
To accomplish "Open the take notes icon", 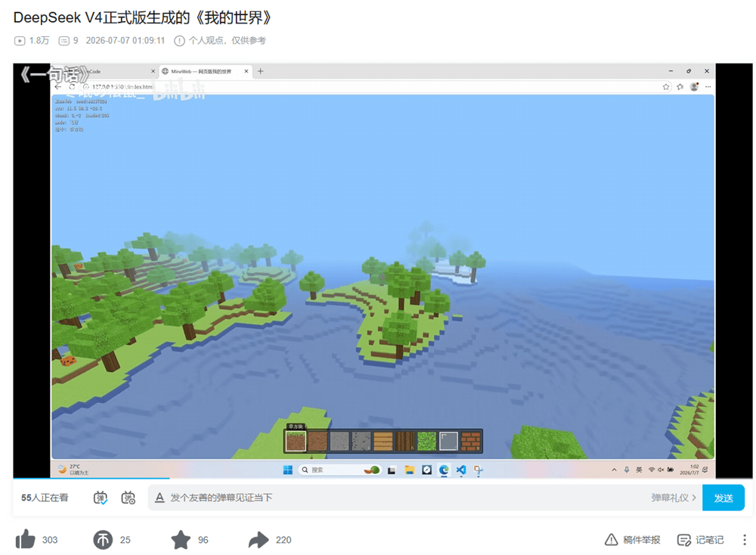I will [683, 540].
